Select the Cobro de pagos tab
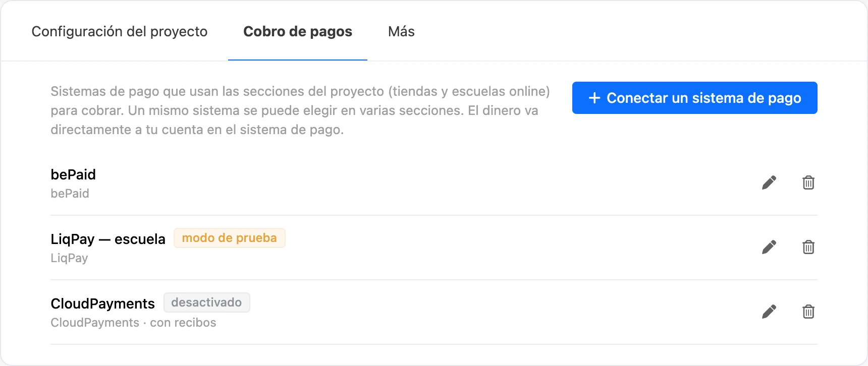The image size is (868, 366). (298, 31)
